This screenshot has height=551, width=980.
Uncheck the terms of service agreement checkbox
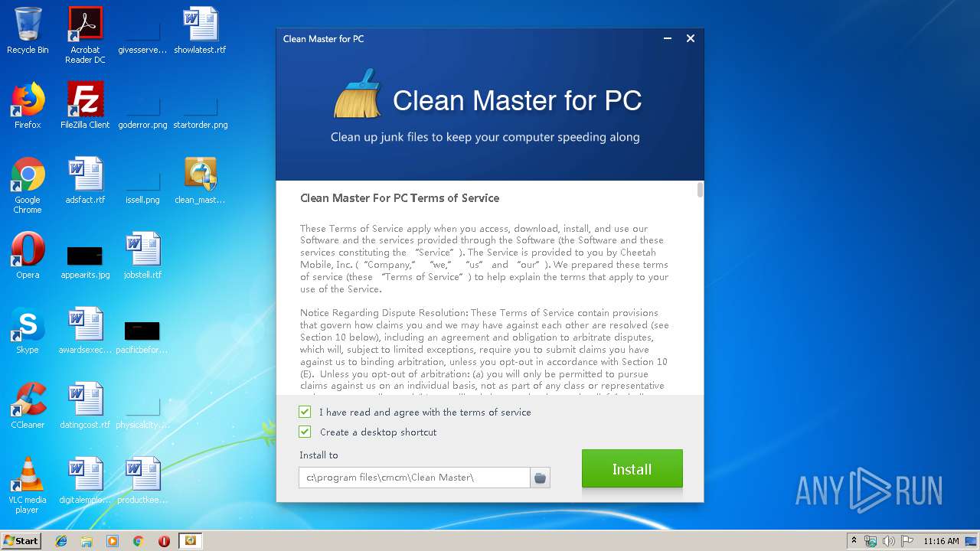pyautogui.click(x=305, y=412)
